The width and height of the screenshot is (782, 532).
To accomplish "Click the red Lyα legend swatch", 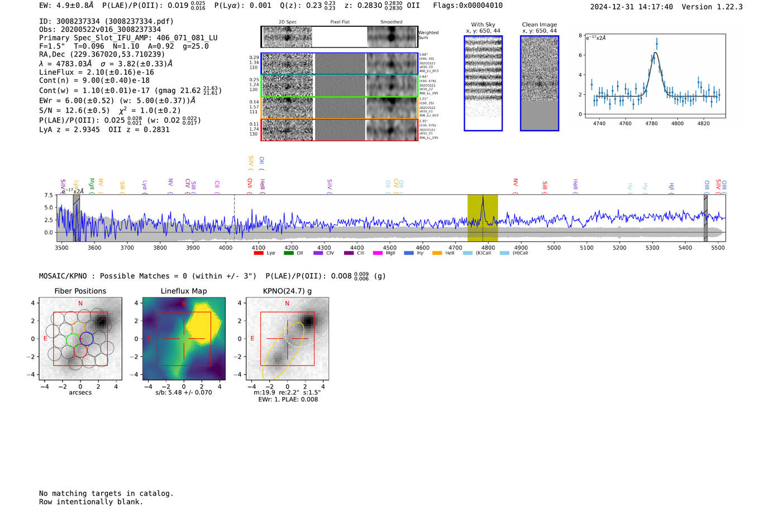I will click(258, 253).
